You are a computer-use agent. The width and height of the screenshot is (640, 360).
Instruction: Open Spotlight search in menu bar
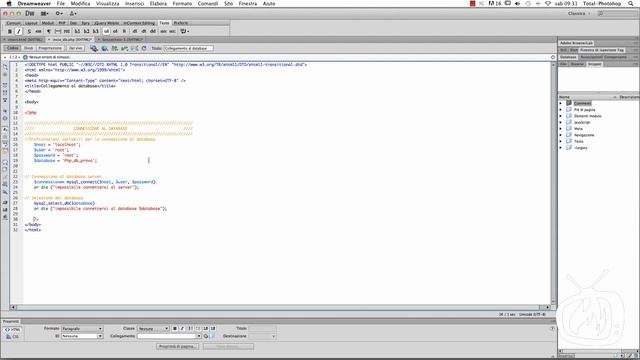631,3
